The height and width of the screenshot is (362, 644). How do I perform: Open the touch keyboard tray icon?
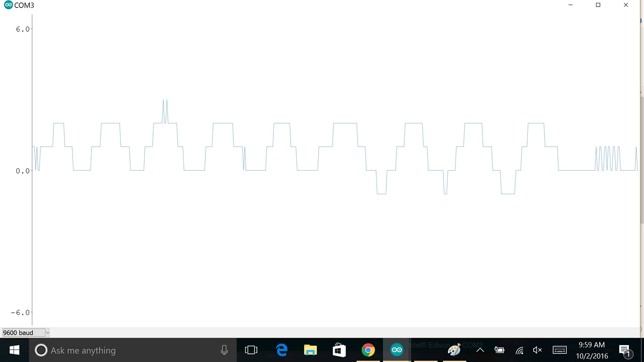pyautogui.click(x=559, y=350)
